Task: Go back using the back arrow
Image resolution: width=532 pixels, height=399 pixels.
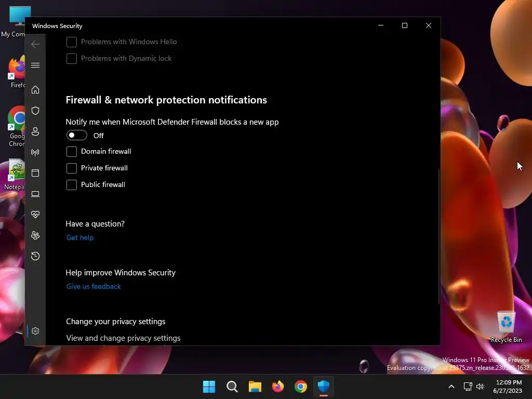Action: click(35, 44)
